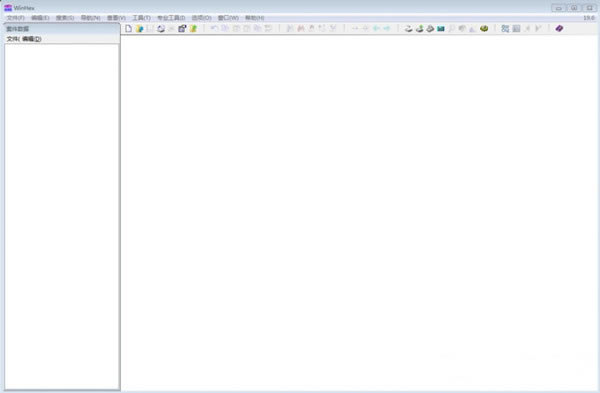This screenshot has height=393, width=600.
Task: Click the grayed-out Save icon
Action: tap(150, 29)
